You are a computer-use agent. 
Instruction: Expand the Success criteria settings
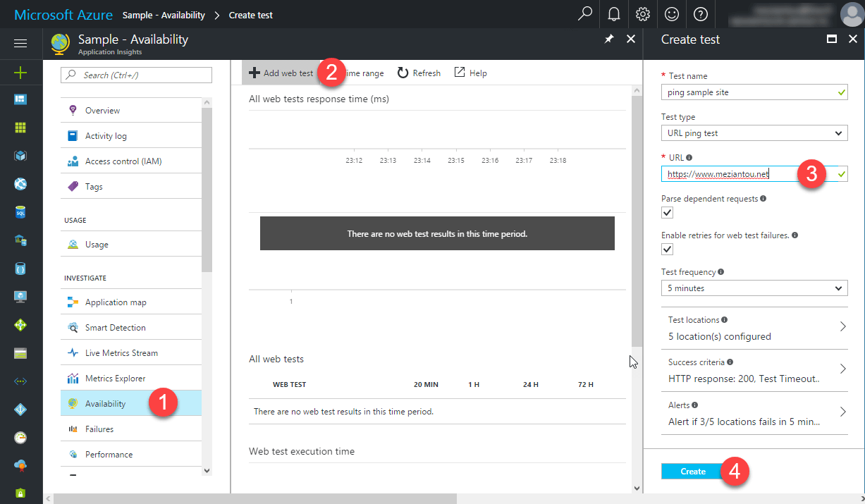754,370
